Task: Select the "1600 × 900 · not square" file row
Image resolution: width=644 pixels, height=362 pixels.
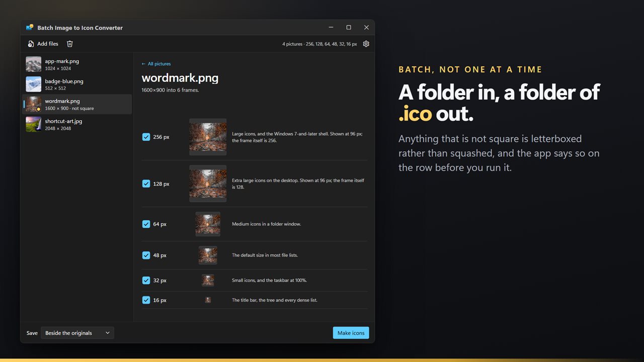Action: [x=77, y=105]
